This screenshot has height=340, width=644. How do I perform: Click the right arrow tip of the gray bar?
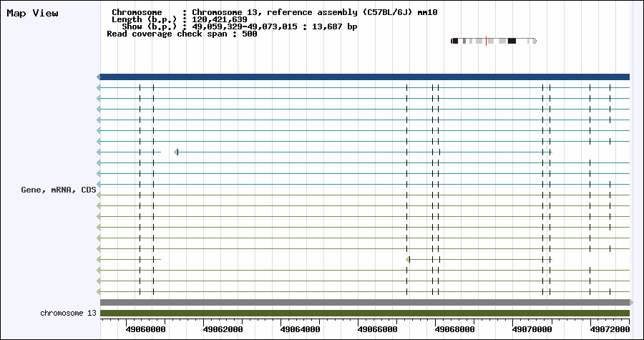click(631, 302)
